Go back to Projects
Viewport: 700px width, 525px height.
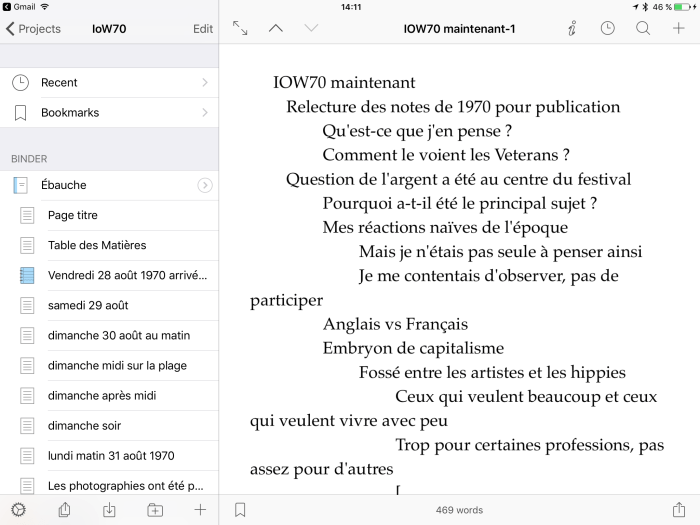coord(33,29)
